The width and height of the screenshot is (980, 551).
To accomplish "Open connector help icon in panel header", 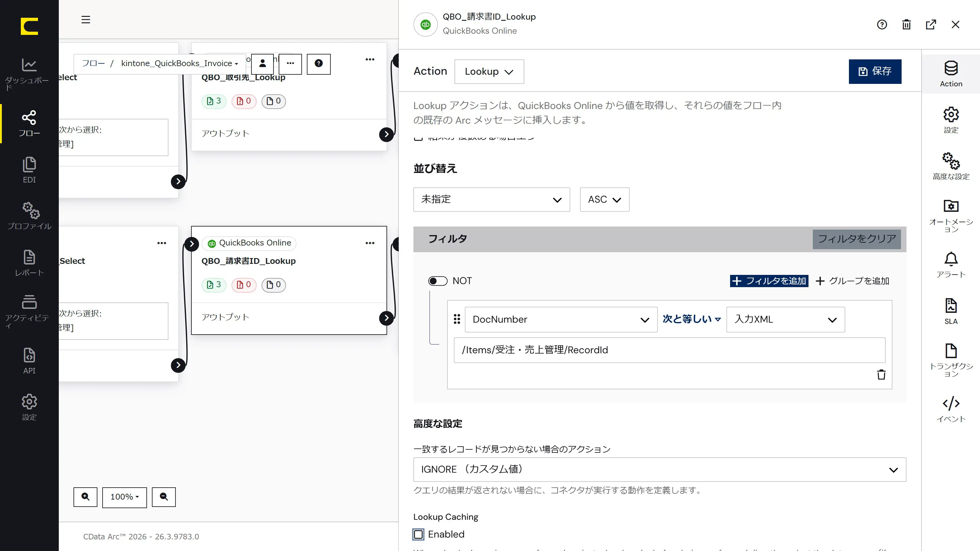I will pos(882,25).
